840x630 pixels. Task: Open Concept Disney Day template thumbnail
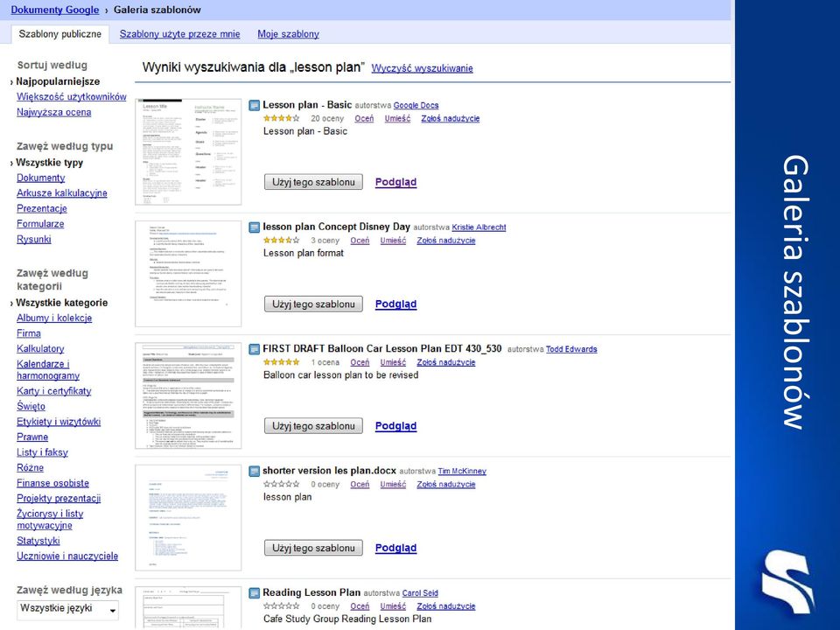(x=188, y=274)
